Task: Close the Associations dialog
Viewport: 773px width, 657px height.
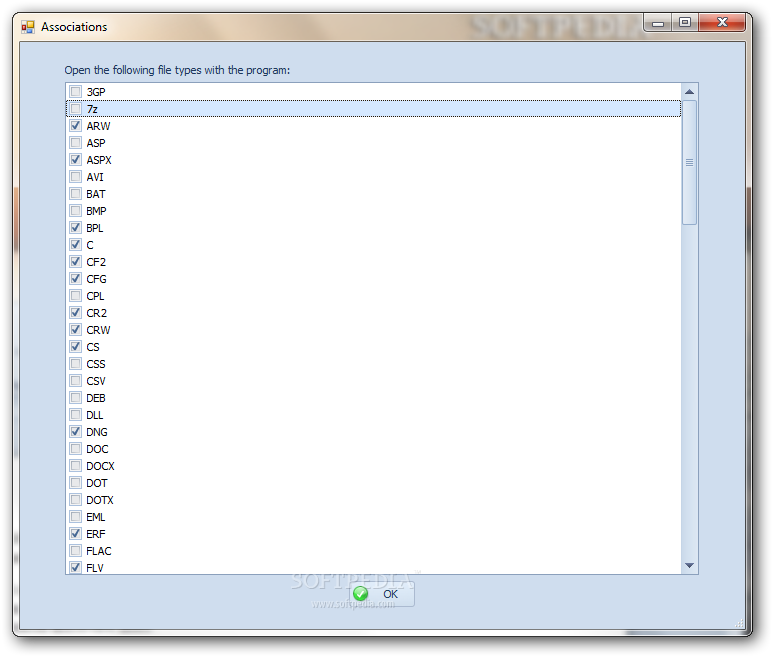Action: pyautogui.click(x=722, y=23)
